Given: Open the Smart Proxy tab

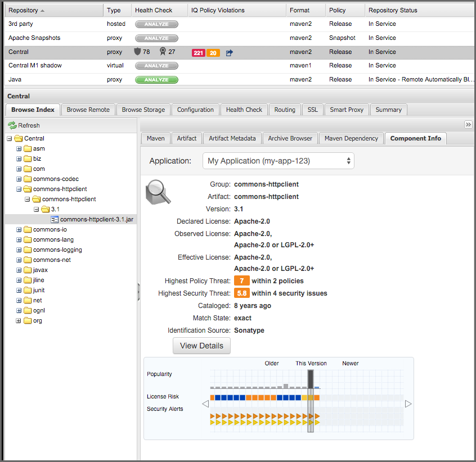Looking at the screenshot, I should pos(347,110).
